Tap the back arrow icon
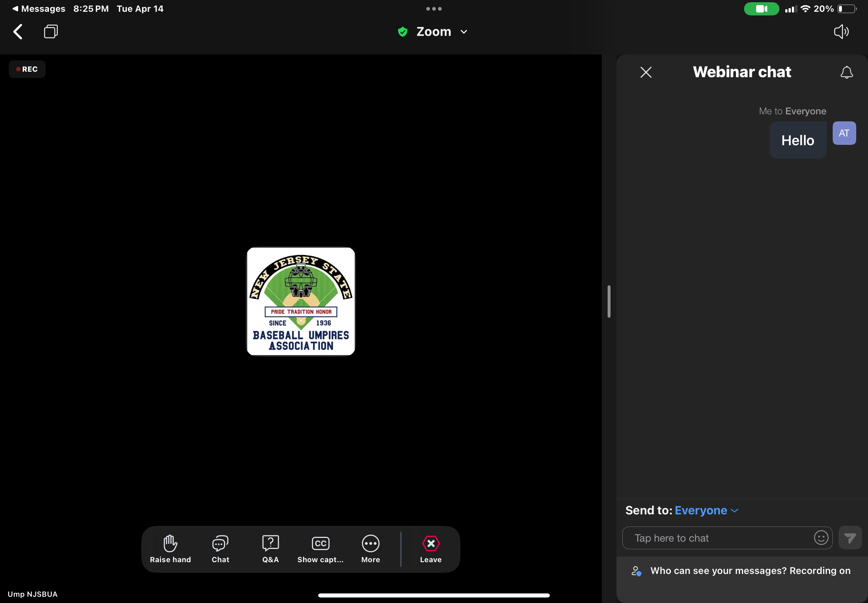 (18, 32)
